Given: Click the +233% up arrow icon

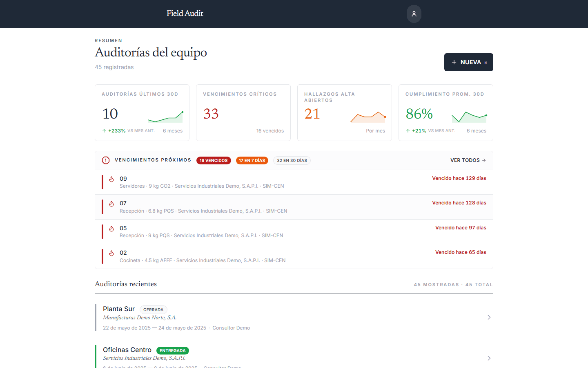Looking at the screenshot, I should coord(104,131).
